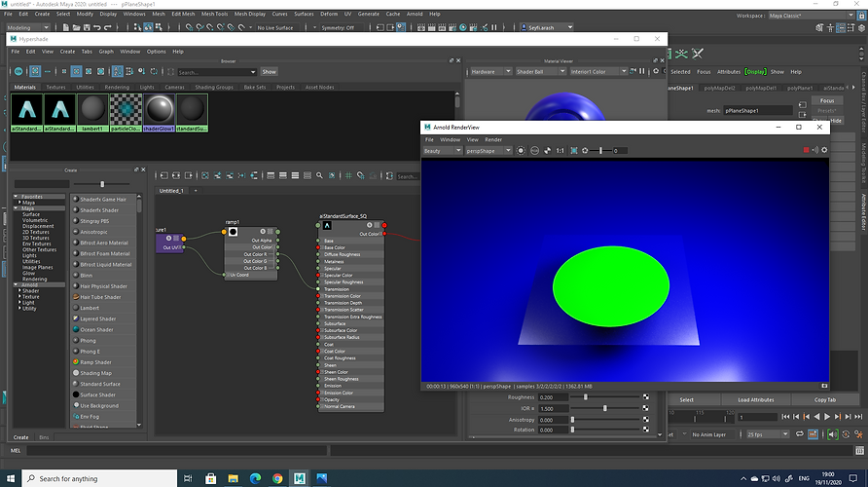The width and height of the screenshot is (868, 487).
Task: Open Chrome from the Windows taskbar
Action: (277, 478)
